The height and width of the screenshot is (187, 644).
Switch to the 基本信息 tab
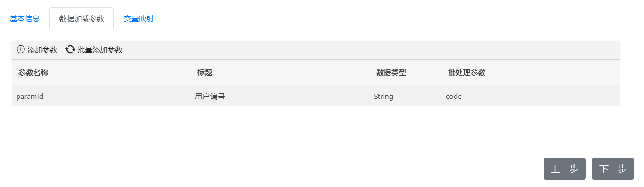(25, 19)
